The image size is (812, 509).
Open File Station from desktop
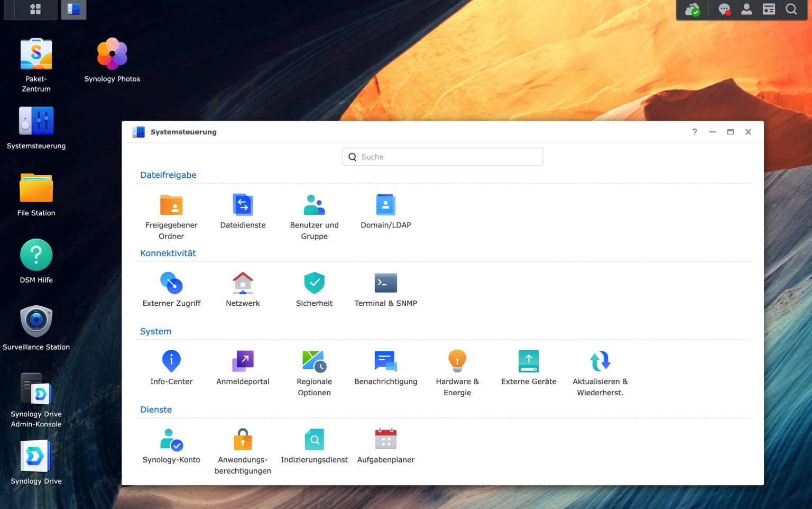(x=36, y=195)
